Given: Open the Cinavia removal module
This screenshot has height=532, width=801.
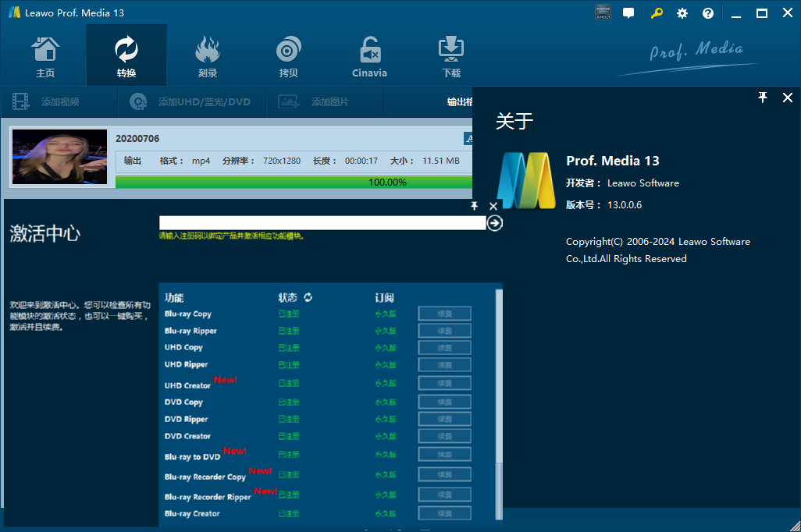Looking at the screenshot, I should 370,56.
